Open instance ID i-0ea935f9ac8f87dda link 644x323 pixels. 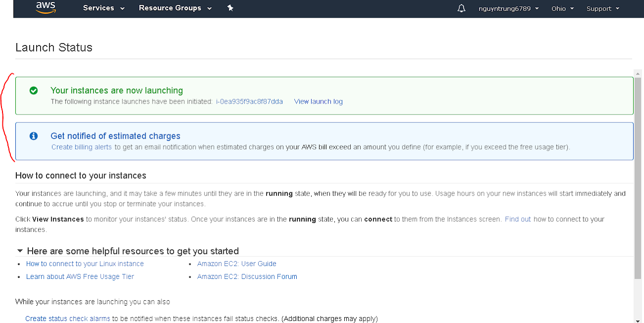(249, 102)
